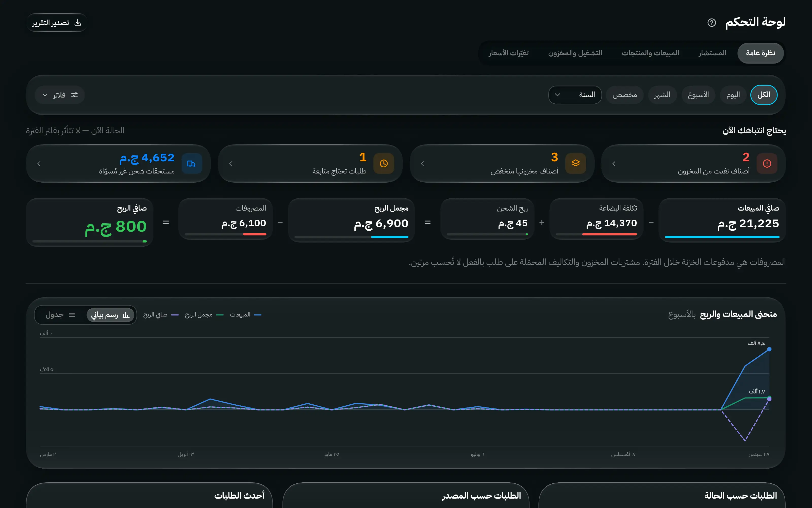This screenshot has height=508, width=812.
Task: Switch chart view to جدول
Action: click(60, 315)
